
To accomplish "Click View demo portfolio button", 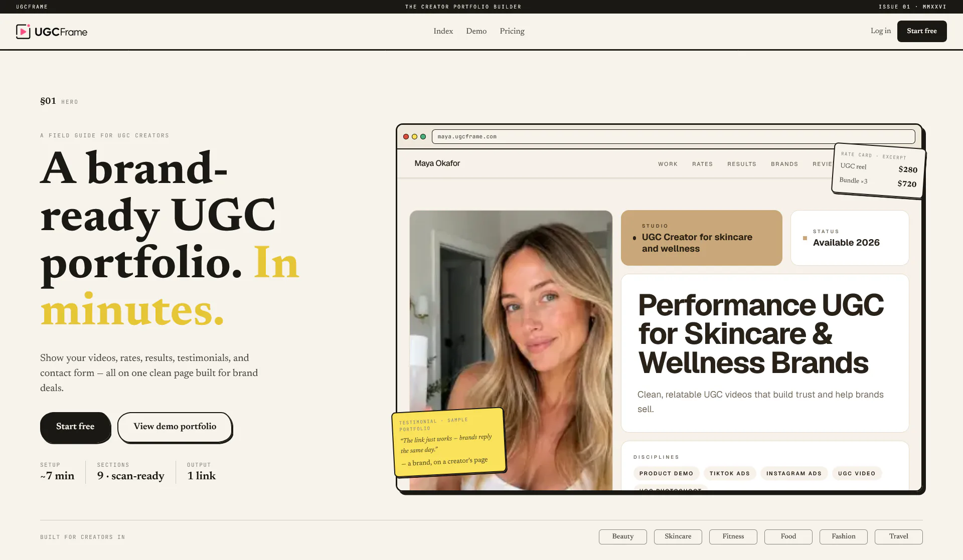I will [175, 427].
